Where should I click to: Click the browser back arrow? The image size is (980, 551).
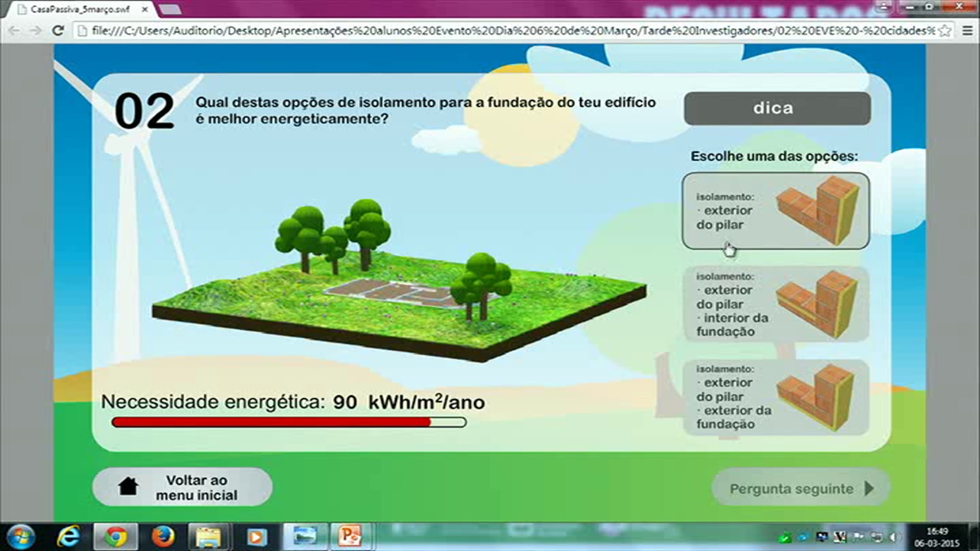(x=14, y=31)
